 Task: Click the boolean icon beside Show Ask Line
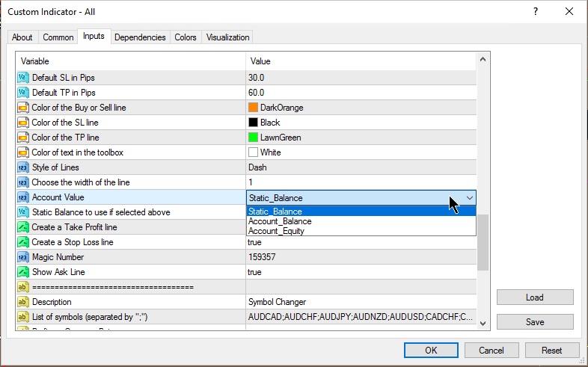click(x=23, y=272)
